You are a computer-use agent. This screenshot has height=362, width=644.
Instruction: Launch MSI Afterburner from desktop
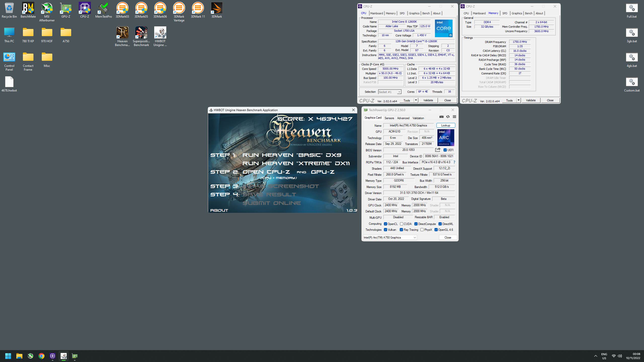tap(47, 12)
